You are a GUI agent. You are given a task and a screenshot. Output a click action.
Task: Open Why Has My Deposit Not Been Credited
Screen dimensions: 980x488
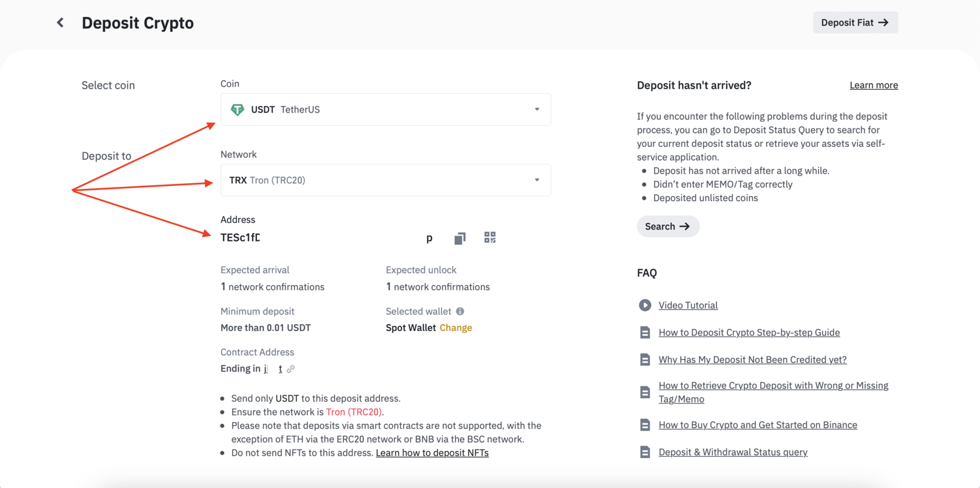click(752, 360)
